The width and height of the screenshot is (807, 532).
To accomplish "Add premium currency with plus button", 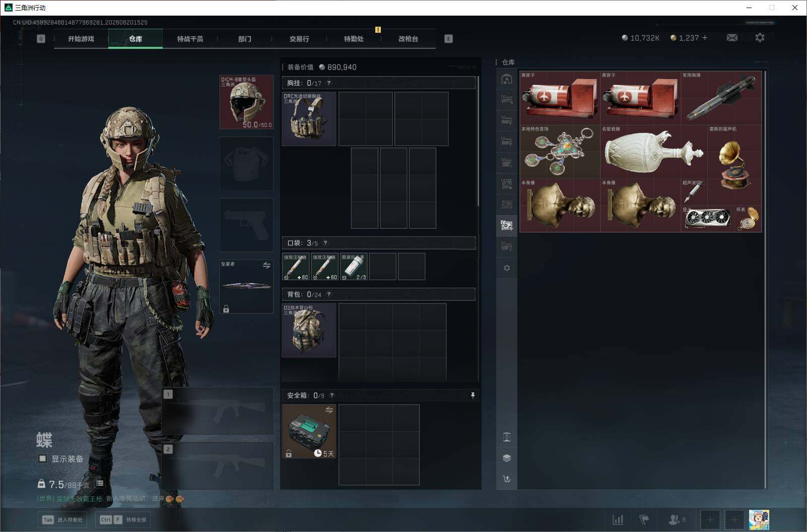I will (705, 38).
